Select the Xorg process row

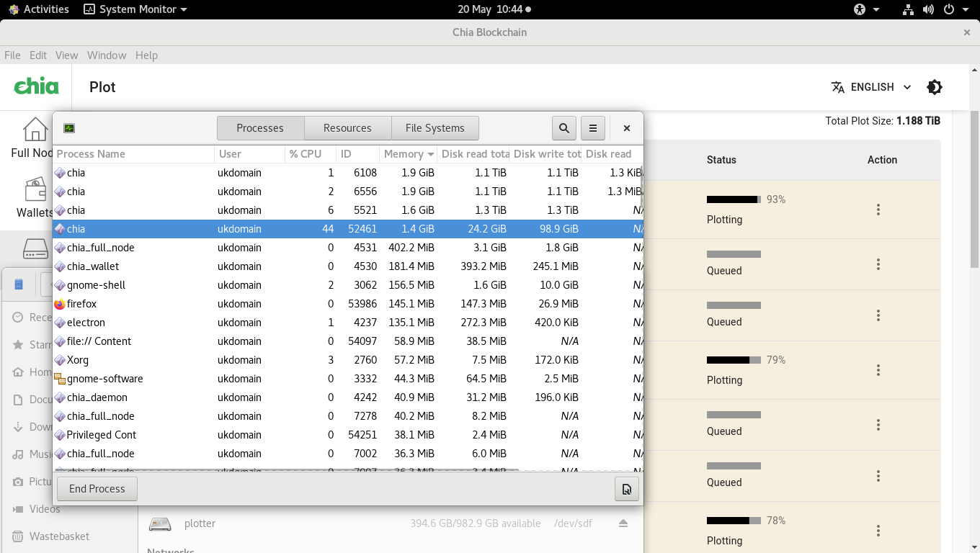point(348,360)
